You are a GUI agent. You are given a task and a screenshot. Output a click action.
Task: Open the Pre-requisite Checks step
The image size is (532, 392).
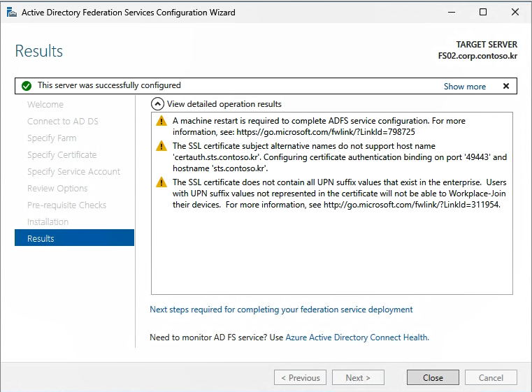[x=66, y=205]
